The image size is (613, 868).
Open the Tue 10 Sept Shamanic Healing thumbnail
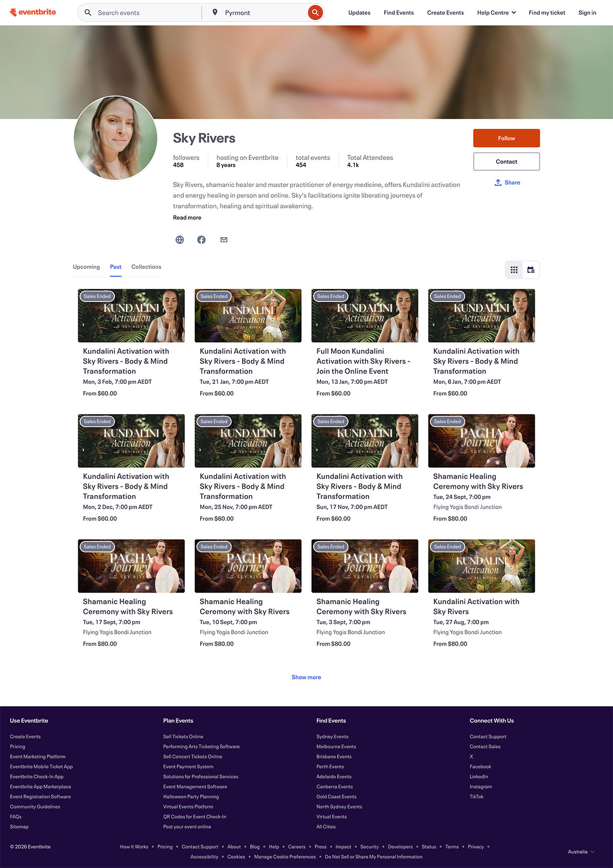pyautogui.click(x=248, y=566)
